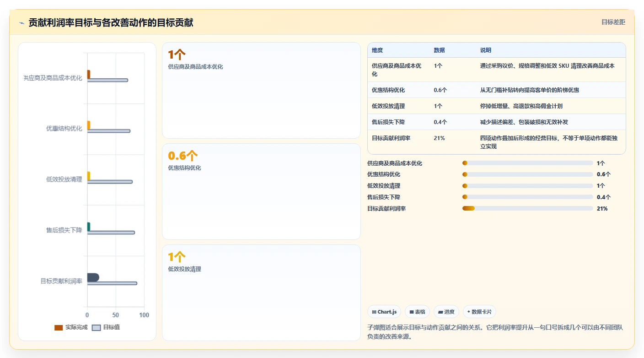Click the page title 贡献利润率目标与各改善动作的目标贡献
This screenshot has width=644, height=358.
click(x=111, y=22)
